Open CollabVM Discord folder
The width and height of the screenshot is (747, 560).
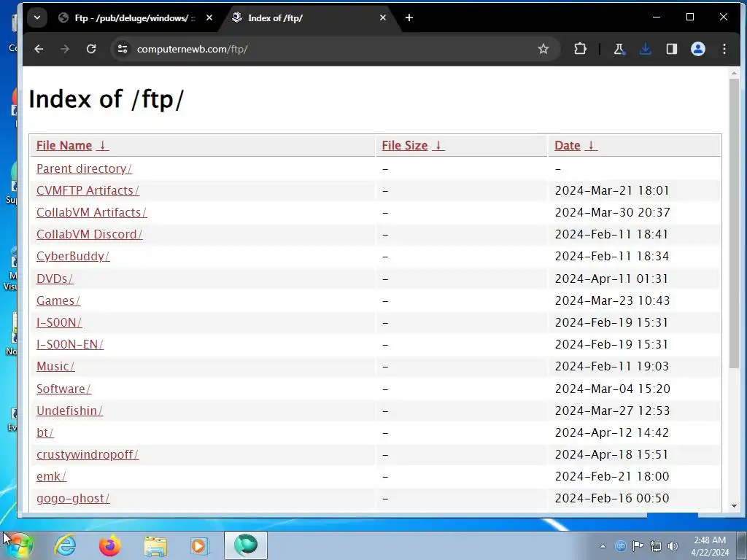pos(89,234)
